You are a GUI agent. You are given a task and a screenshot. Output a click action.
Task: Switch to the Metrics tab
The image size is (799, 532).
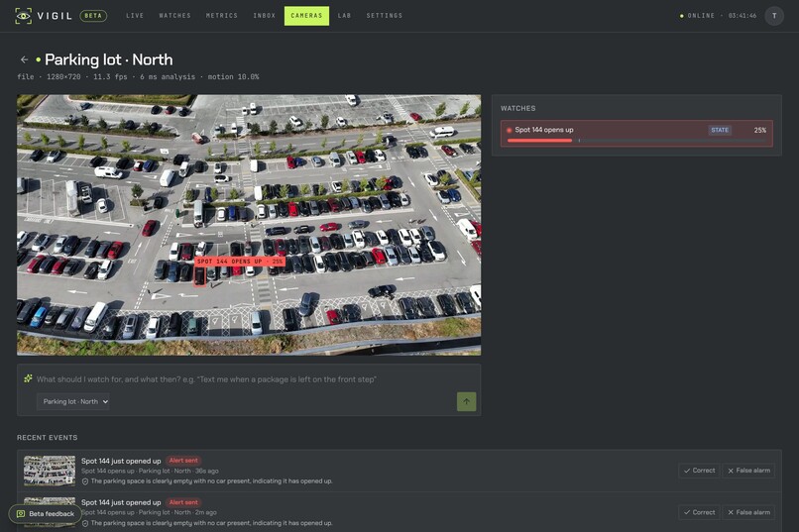[x=222, y=16]
